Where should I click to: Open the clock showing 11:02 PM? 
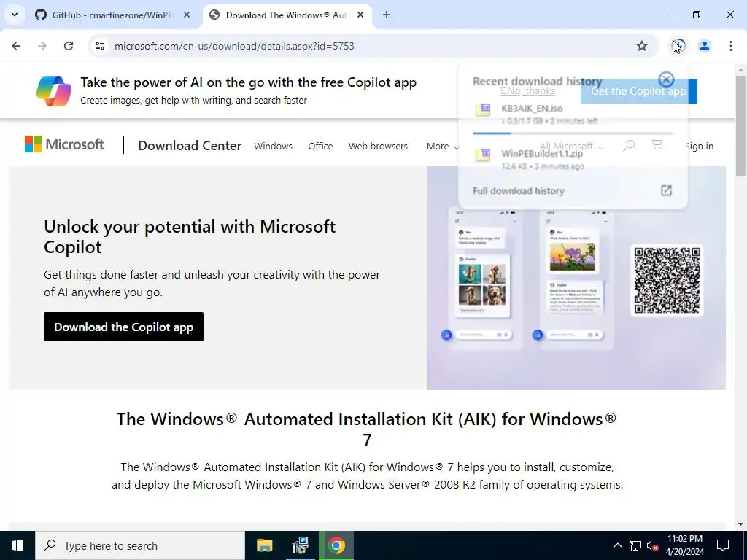684,545
